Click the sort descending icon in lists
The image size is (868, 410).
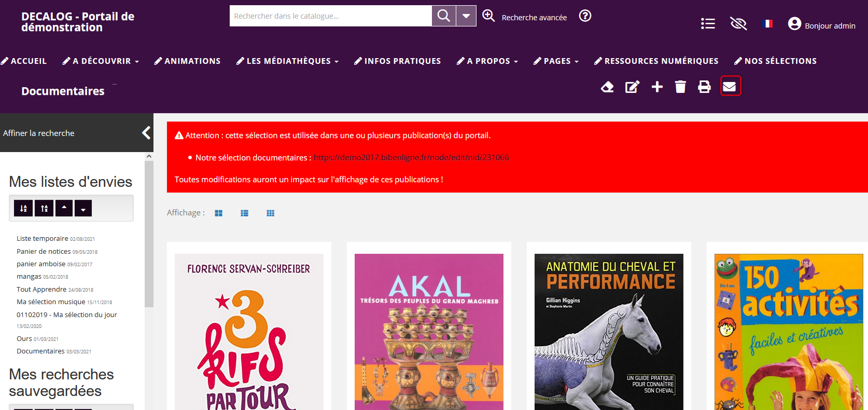click(44, 208)
